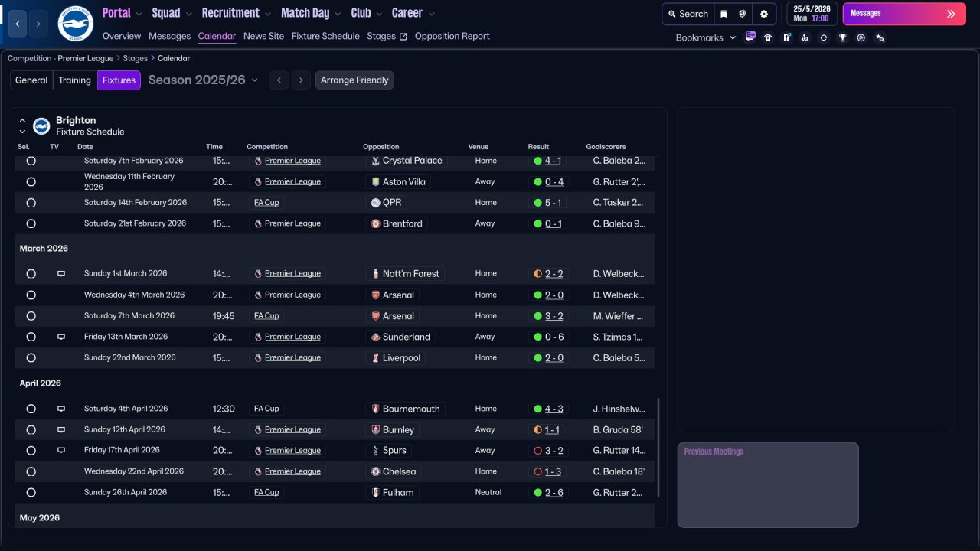Select the 22nd March Liverpool fixture radio

pos(31,358)
